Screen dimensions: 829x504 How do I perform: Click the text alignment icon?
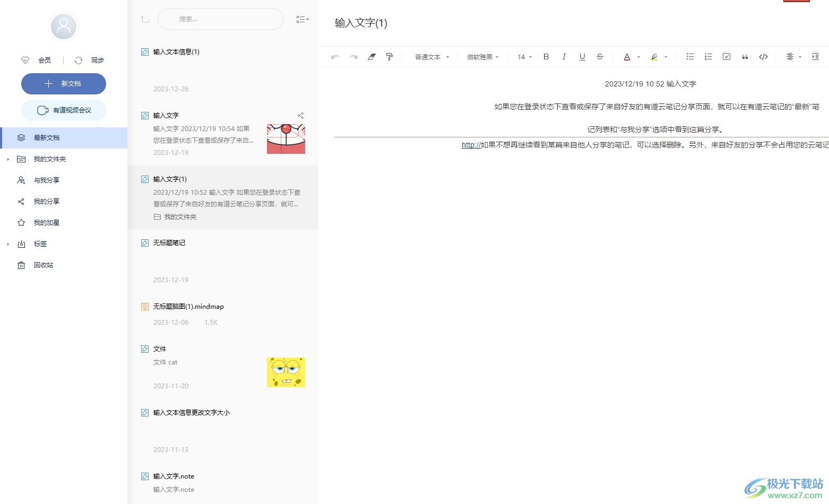(790, 57)
